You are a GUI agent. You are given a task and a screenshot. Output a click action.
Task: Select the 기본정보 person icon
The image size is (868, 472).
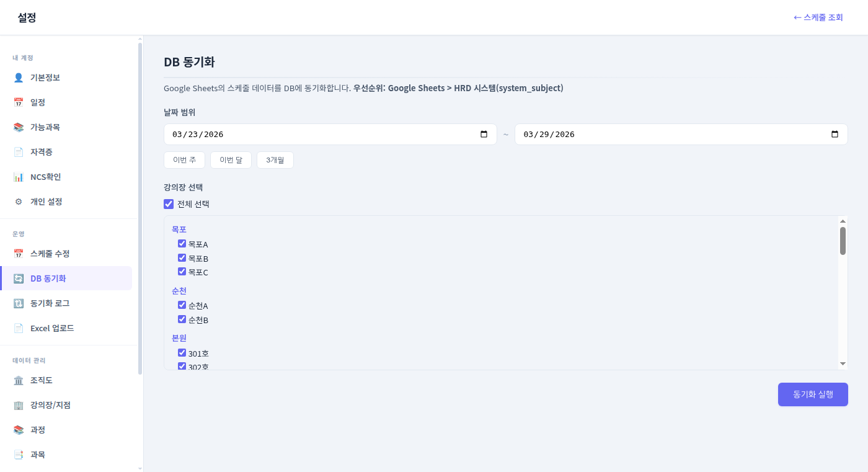tap(18, 78)
